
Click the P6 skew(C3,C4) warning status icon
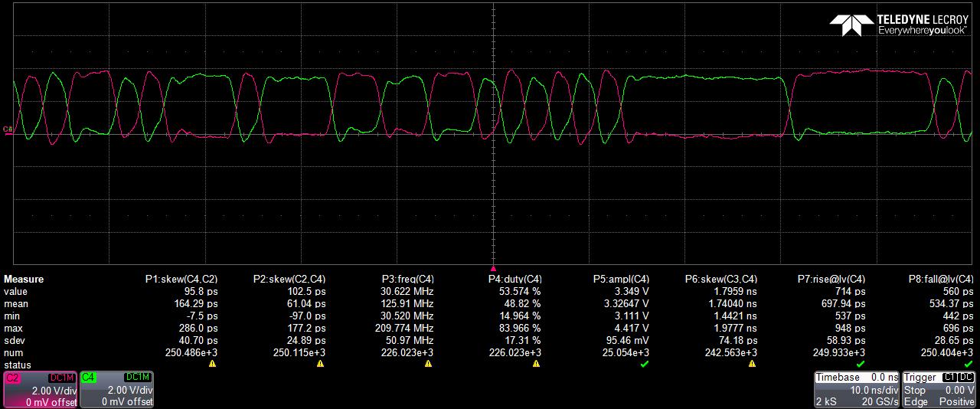point(752,364)
